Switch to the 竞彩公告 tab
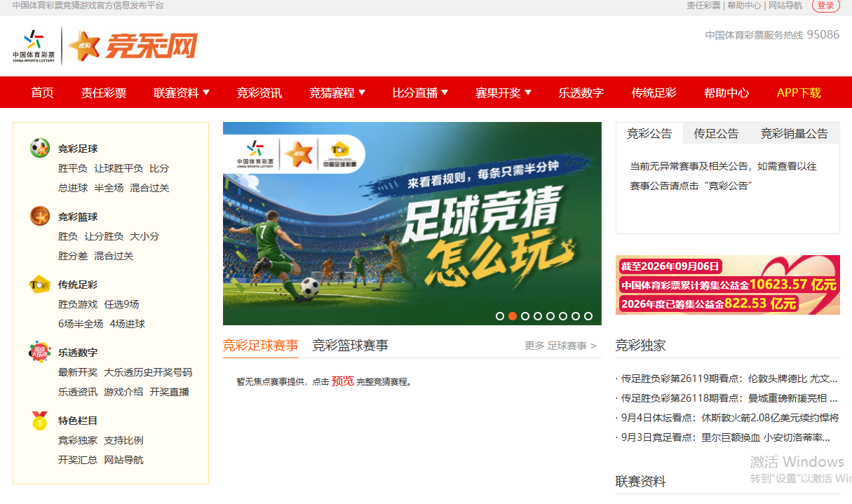852x504 pixels. click(x=649, y=133)
